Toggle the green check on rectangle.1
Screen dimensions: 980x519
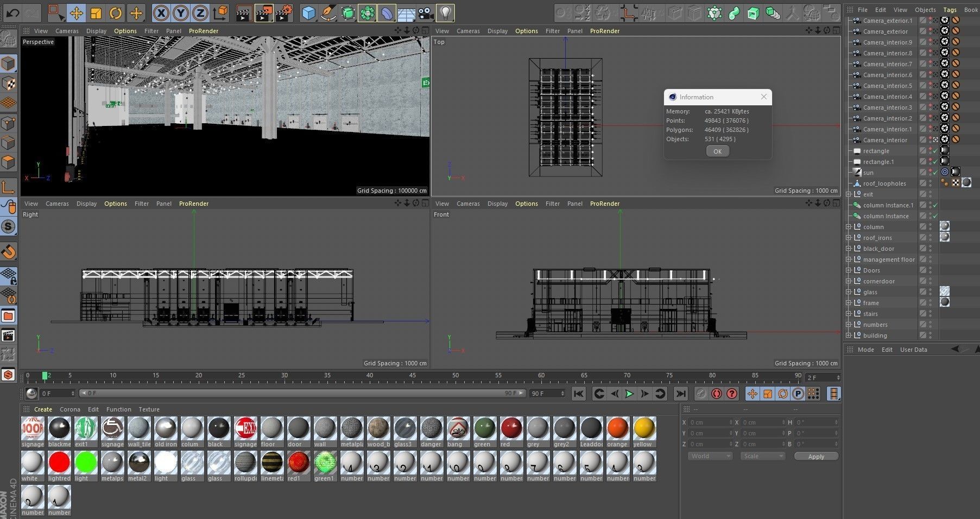click(935, 162)
